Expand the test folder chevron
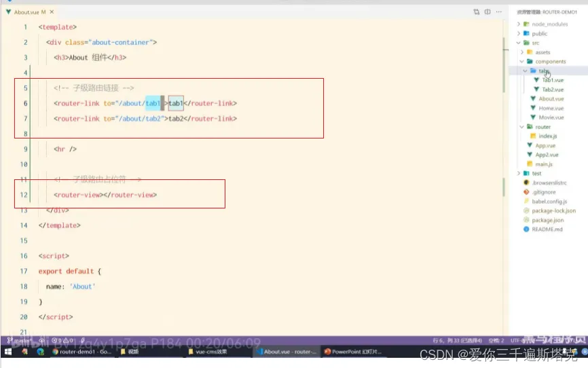The width and height of the screenshot is (588, 368). [x=519, y=173]
